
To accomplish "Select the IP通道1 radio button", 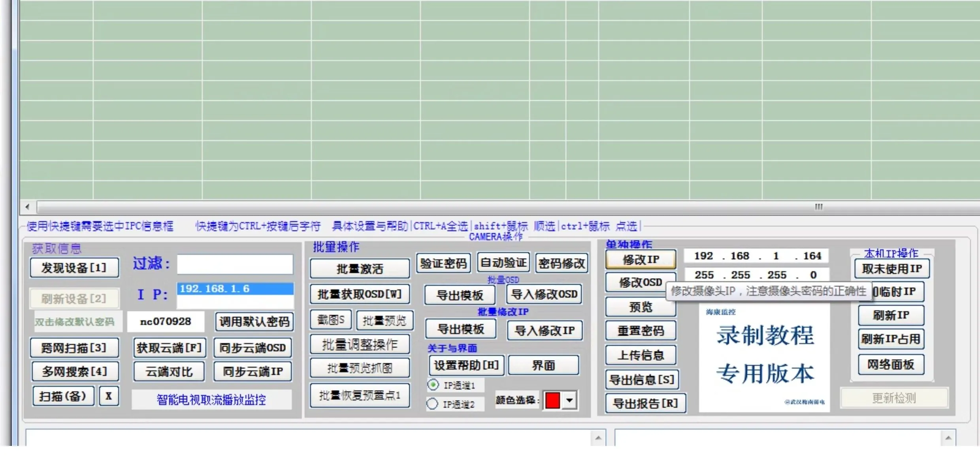I will click(x=433, y=385).
